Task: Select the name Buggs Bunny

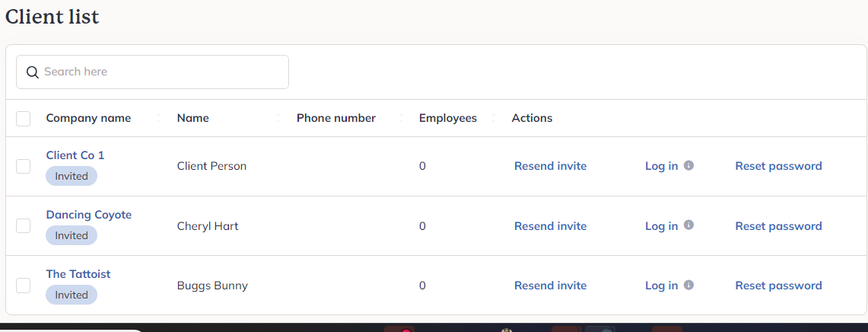Action: 212,286
